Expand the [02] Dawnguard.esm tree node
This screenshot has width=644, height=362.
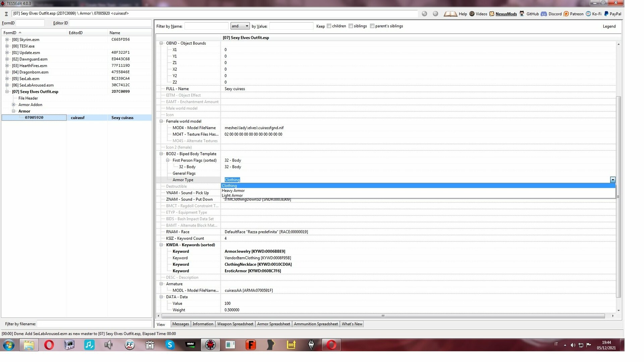[x=7, y=59]
